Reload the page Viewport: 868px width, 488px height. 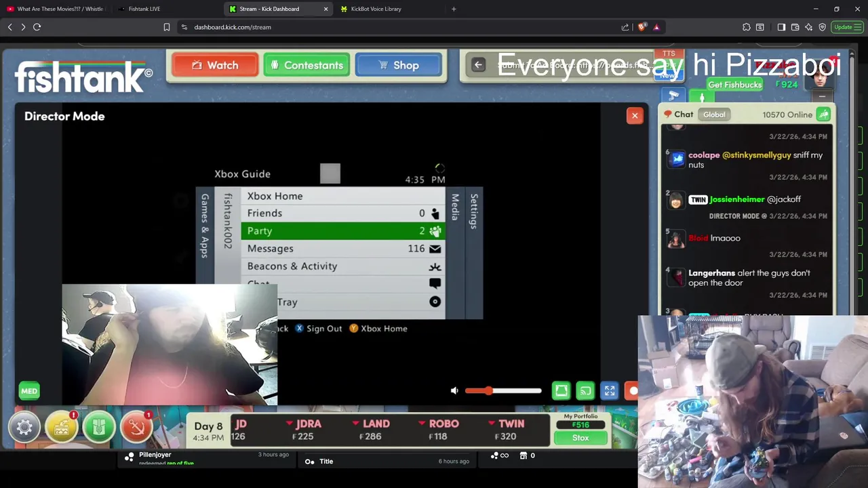[37, 27]
